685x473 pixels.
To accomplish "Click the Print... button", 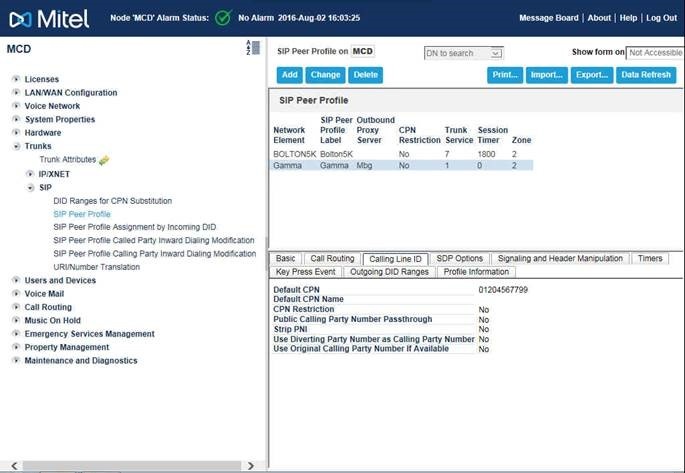I will (505, 75).
